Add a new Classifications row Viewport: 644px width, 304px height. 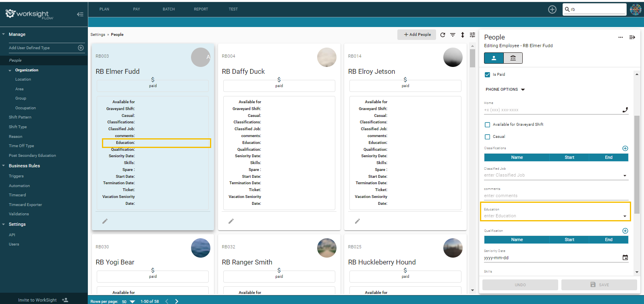click(625, 148)
